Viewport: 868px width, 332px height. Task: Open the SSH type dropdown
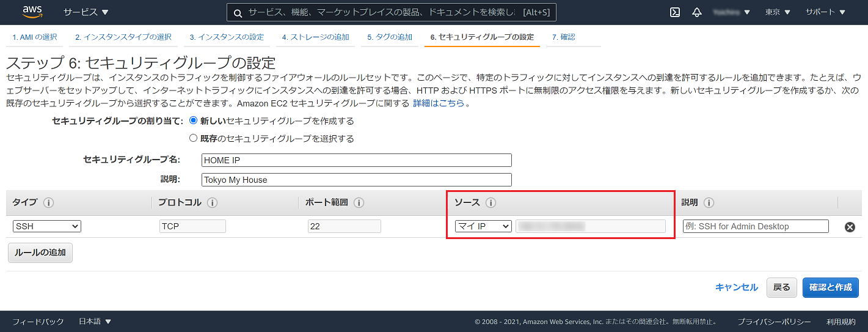[x=47, y=226]
